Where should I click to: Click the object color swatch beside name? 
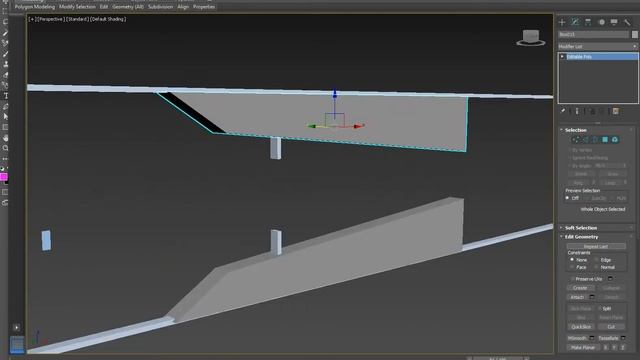click(x=635, y=35)
